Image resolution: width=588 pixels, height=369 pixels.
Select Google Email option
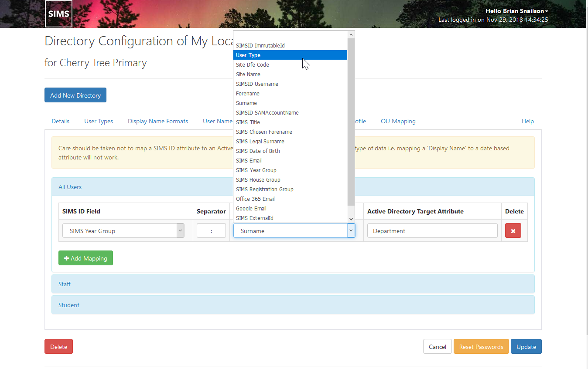click(290, 208)
